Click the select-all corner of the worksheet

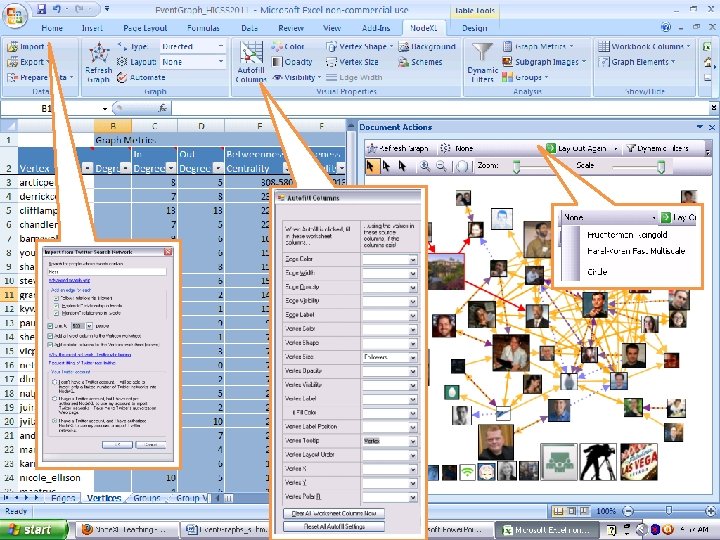coord(9,125)
